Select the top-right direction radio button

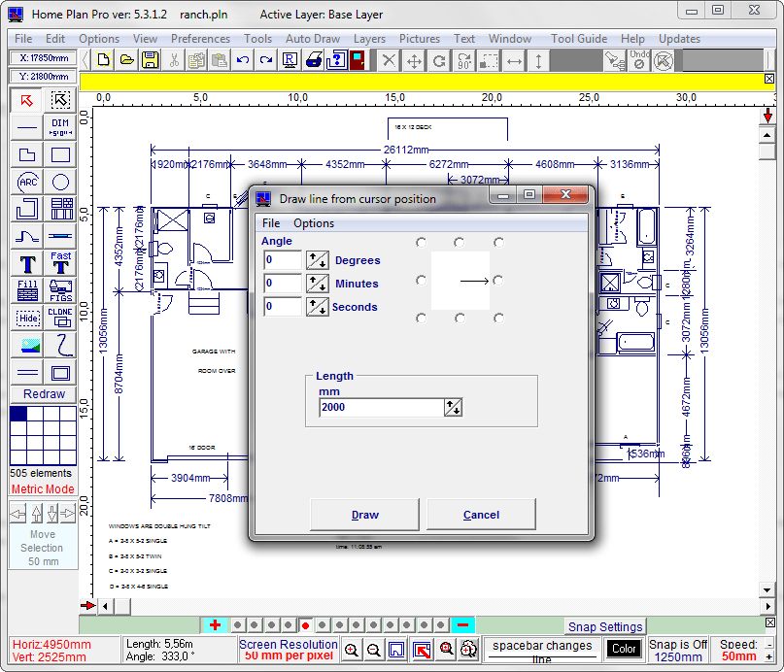(x=498, y=243)
